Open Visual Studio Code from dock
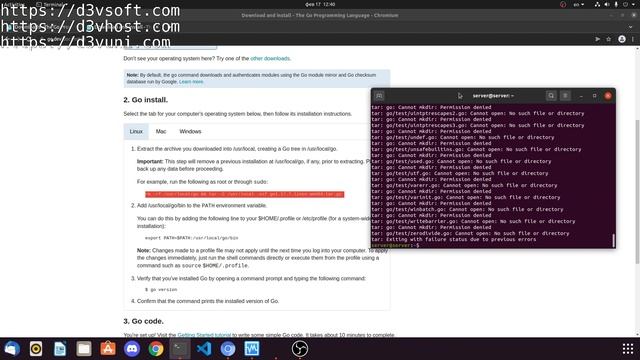The width and height of the screenshot is (640, 360). [204, 349]
